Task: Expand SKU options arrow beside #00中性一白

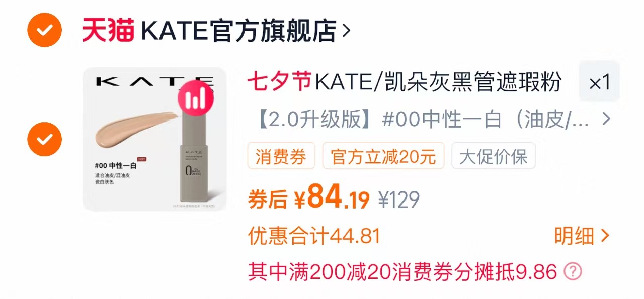Action: (x=606, y=120)
